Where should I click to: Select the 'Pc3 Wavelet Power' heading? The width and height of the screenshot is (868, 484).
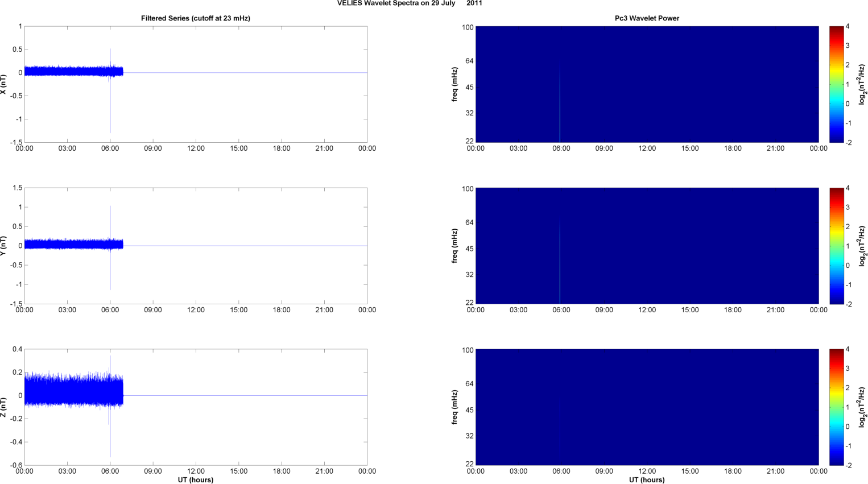[x=647, y=18]
